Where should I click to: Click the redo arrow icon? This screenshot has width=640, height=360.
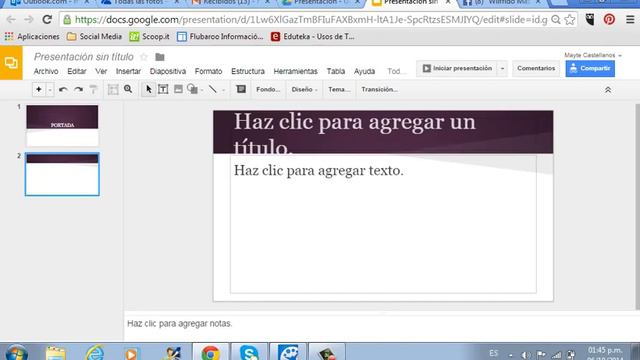(x=78, y=89)
